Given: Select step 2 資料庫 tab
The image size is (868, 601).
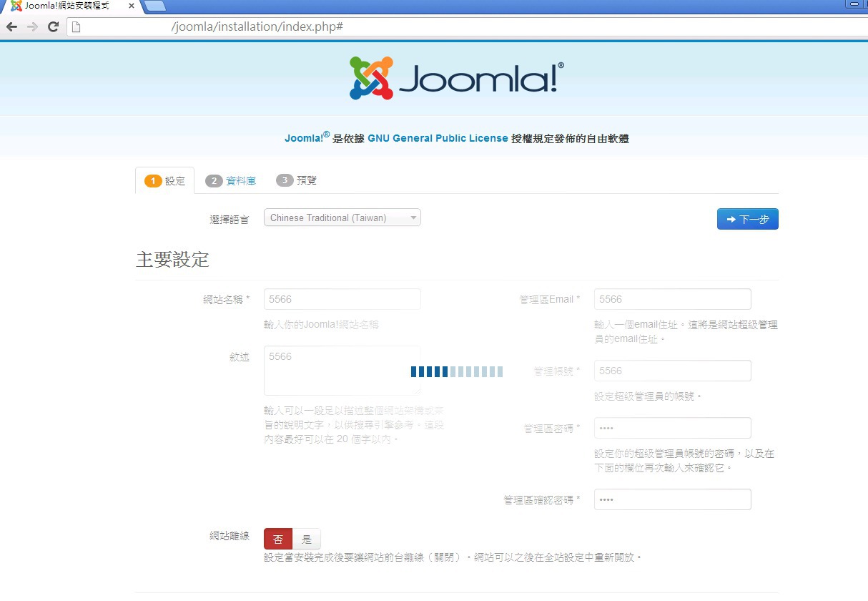Looking at the screenshot, I should pos(230,181).
